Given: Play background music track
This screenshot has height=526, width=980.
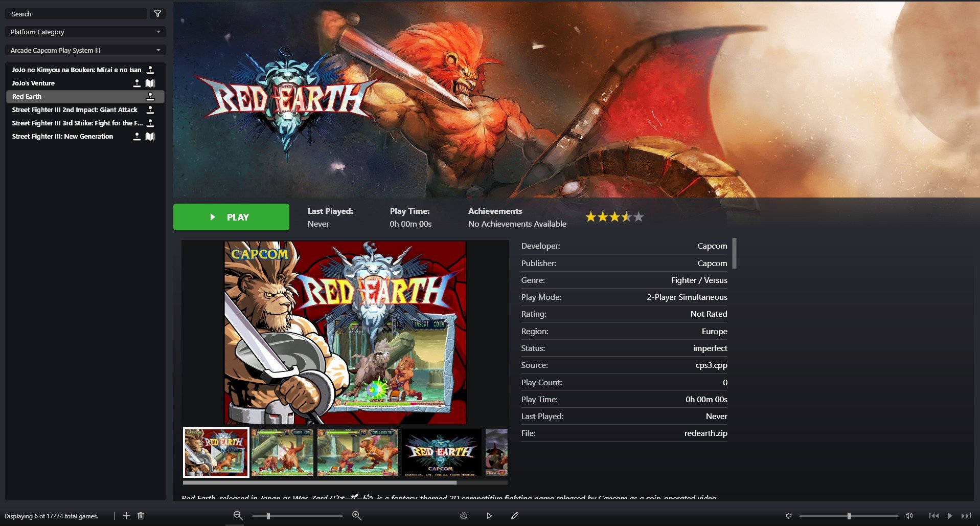Looking at the screenshot, I should tap(950, 516).
